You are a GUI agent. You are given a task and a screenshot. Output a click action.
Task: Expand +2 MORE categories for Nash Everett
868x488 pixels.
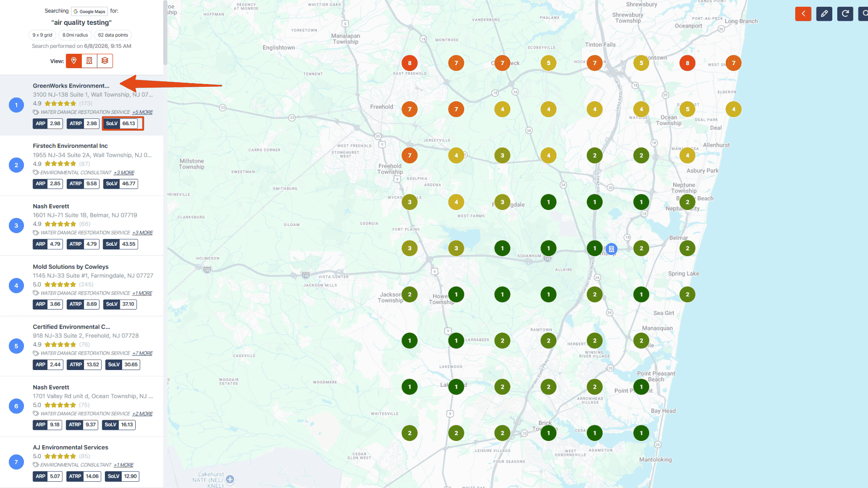pos(142,413)
